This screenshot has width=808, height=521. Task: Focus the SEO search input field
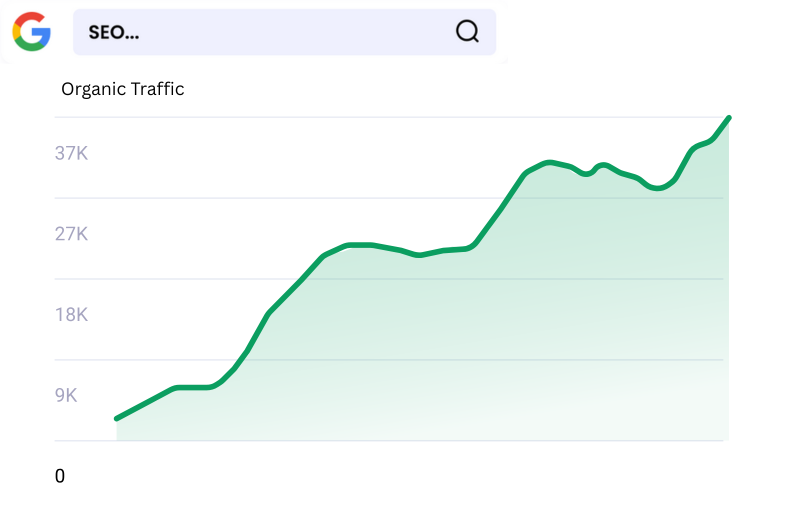(x=284, y=32)
